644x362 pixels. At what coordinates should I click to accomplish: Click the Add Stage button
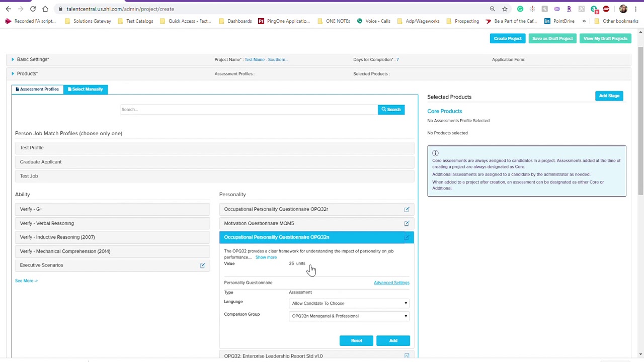coord(609,96)
